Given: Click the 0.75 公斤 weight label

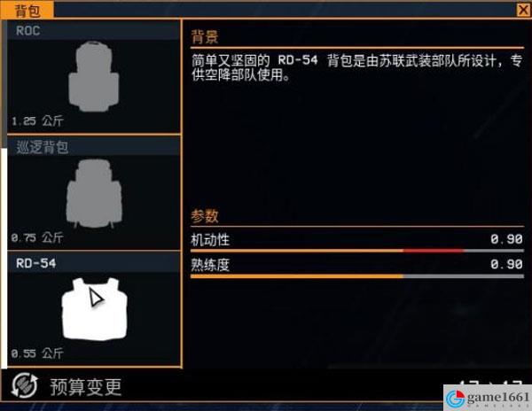Looking at the screenshot, I should coord(37,237).
